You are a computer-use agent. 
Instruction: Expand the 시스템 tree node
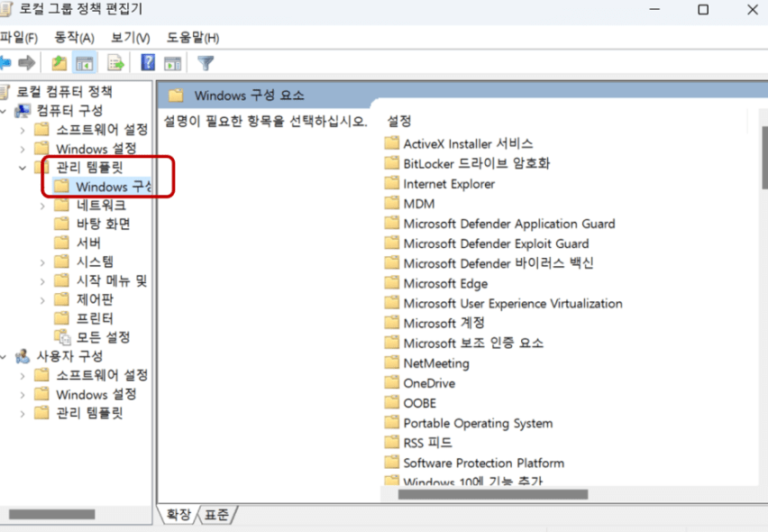point(42,263)
